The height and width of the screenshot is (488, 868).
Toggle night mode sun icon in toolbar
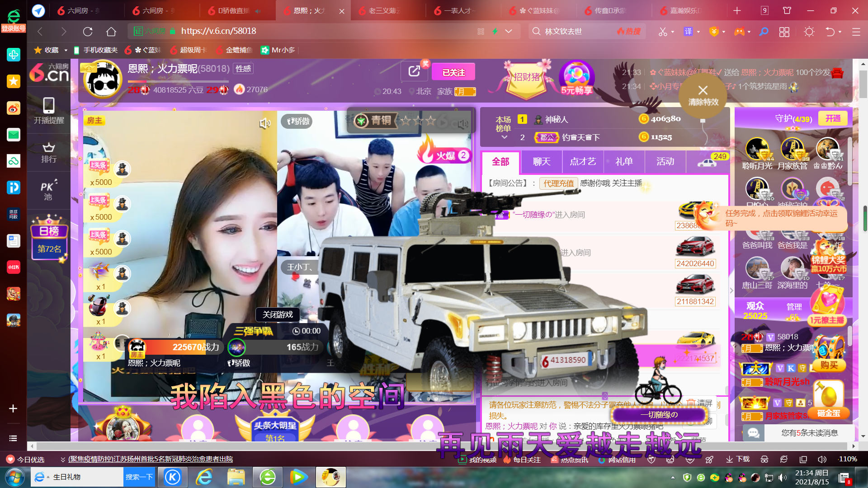click(x=809, y=32)
